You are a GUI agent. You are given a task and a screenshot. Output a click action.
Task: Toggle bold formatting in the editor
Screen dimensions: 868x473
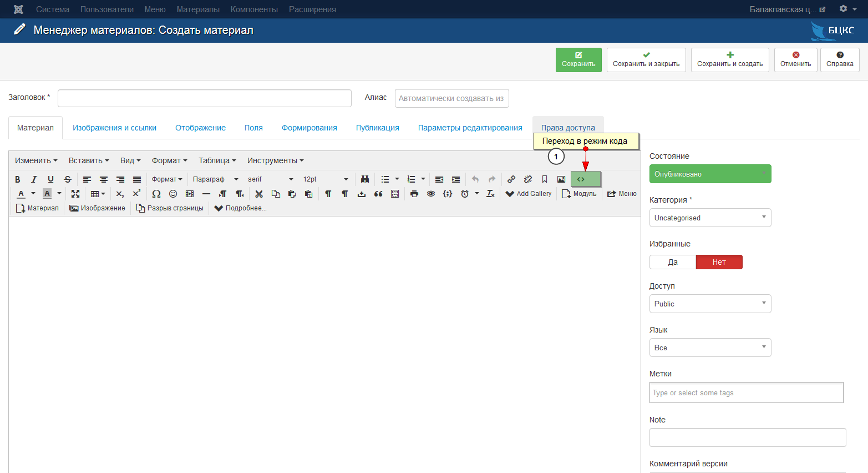coord(18,179)
